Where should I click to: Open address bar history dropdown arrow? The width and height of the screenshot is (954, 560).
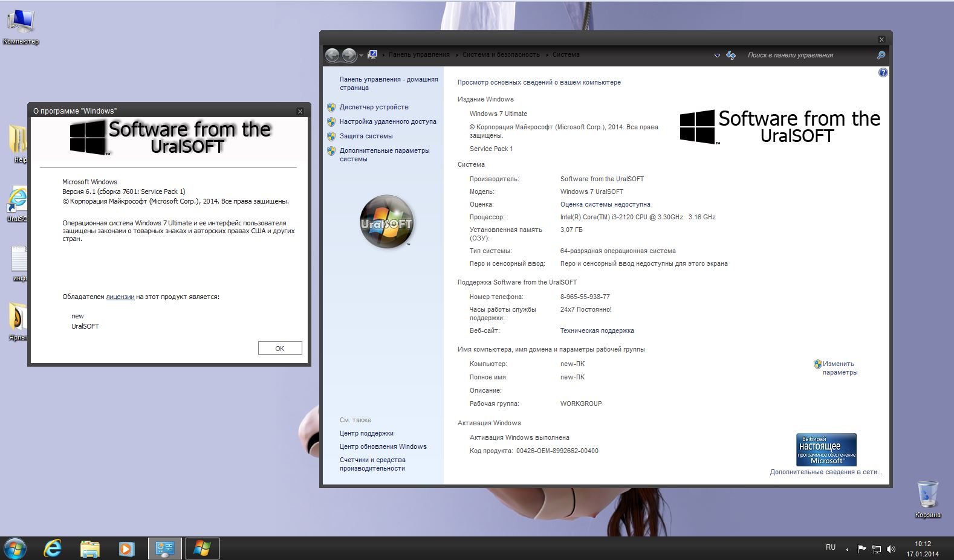pyautogui.click(x=717, y=55)
